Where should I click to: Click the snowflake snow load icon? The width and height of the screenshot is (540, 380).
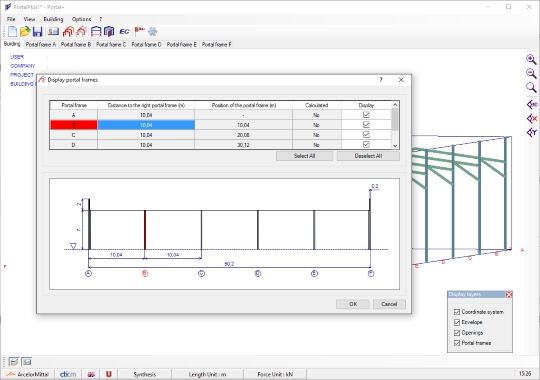coord(153,32)
